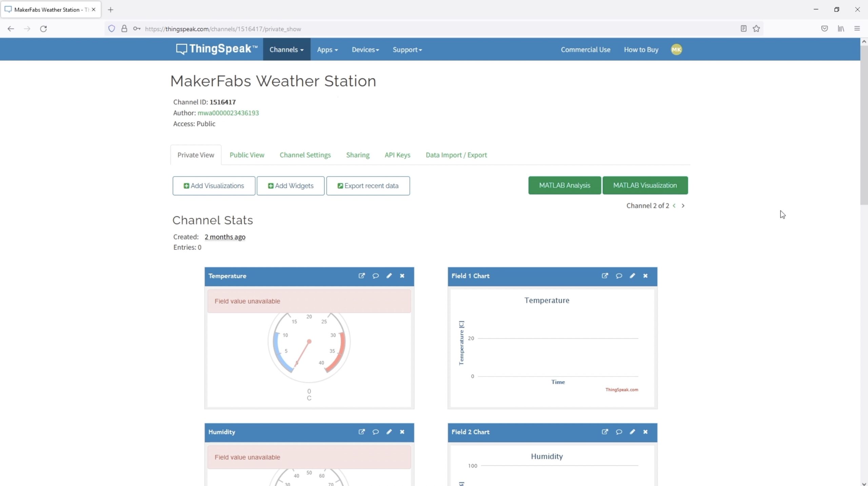Click comment bubble on Temperature widget
868x486 pixels.
tap(375, 276)
